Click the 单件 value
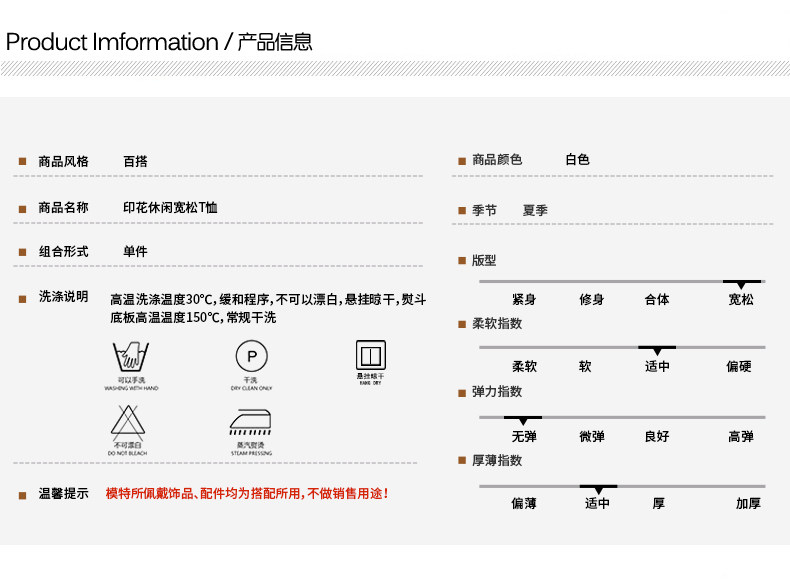This screenshot has width=790, height=584. [x=135, y=251]
